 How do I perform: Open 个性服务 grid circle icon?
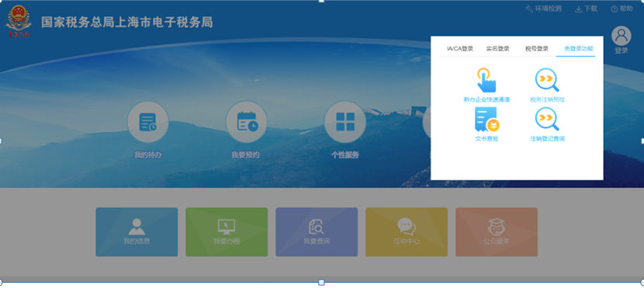[345, 122]
